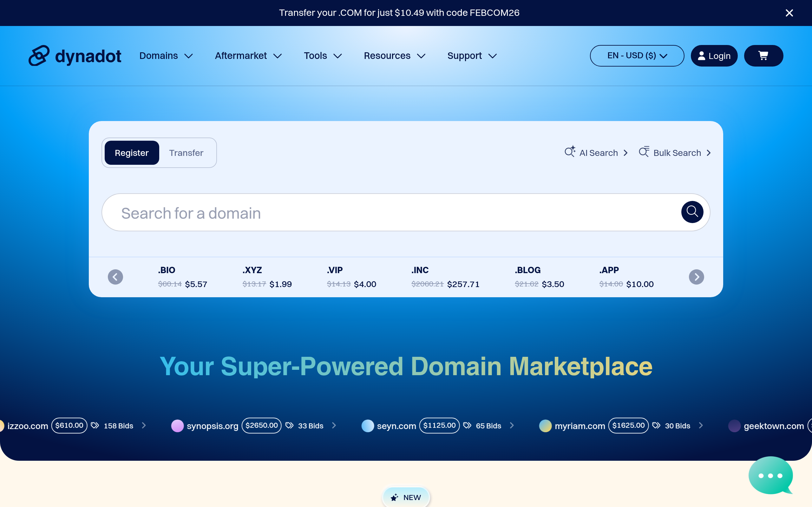Select the Register toggle option
This screenshot has height=507, width=812.
pos(132,152)
